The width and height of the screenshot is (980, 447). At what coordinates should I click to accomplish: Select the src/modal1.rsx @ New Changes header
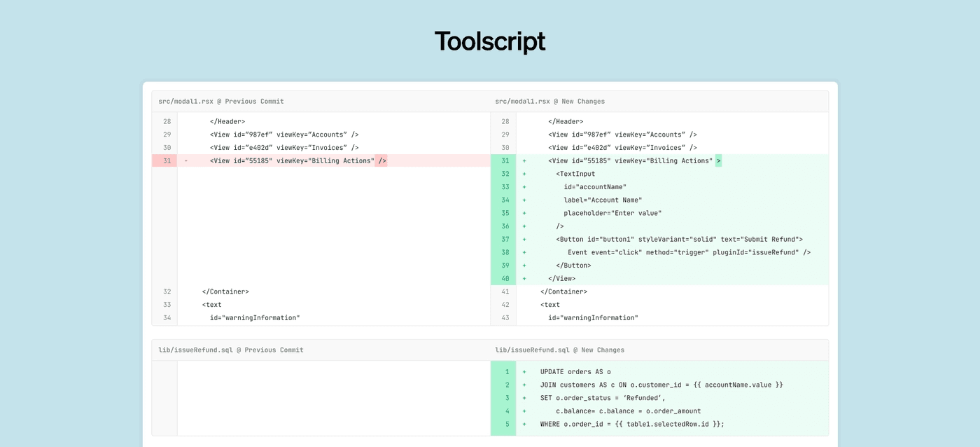pos(549,102)
